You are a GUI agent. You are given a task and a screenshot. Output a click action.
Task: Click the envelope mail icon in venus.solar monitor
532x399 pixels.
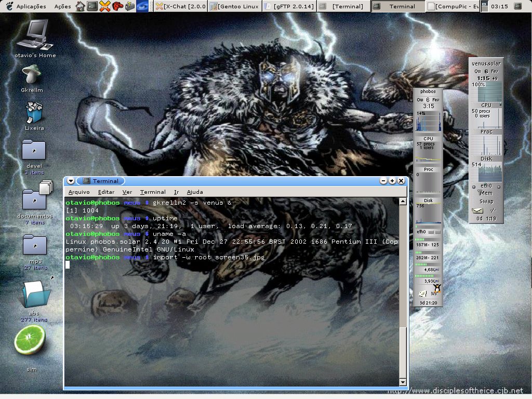(x=477, y=211)
